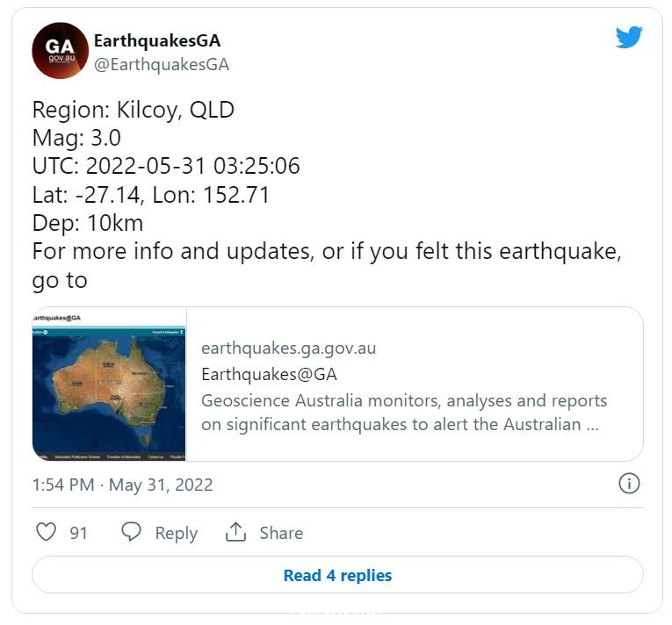Click the May 31, 2022 date

tap(161, 485)
